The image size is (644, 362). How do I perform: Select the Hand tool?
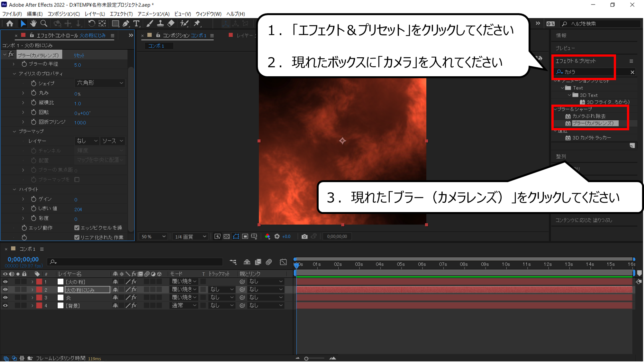[x=33, y=23]
